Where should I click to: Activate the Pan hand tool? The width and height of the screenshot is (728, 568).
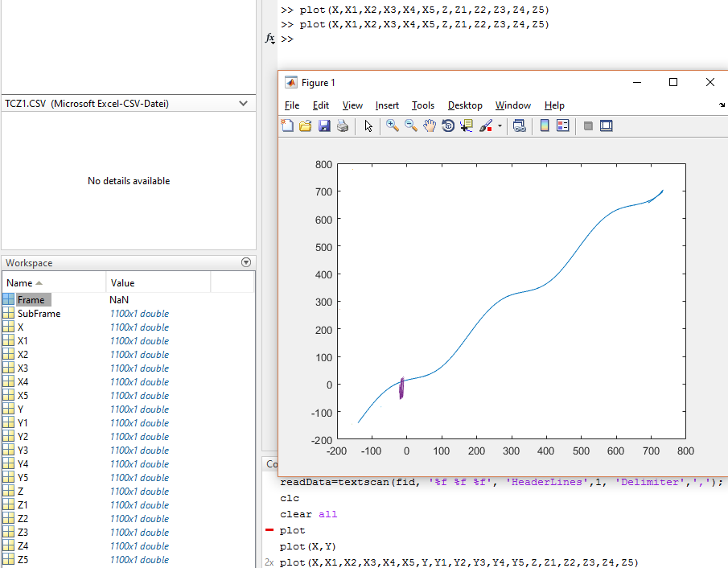pyautogui.click(x=430, y=126)
